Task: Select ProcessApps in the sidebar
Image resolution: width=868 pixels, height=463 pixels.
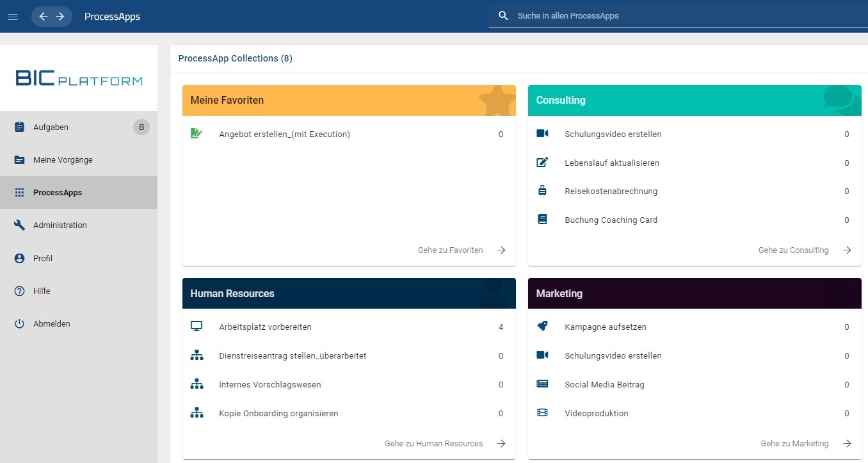Action: [x=79, y=193]
